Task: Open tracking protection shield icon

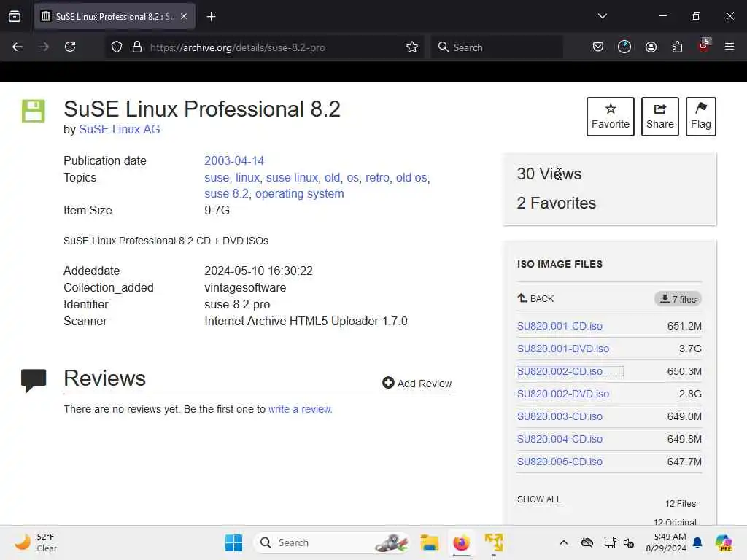Action: click(x=117, y=47)
